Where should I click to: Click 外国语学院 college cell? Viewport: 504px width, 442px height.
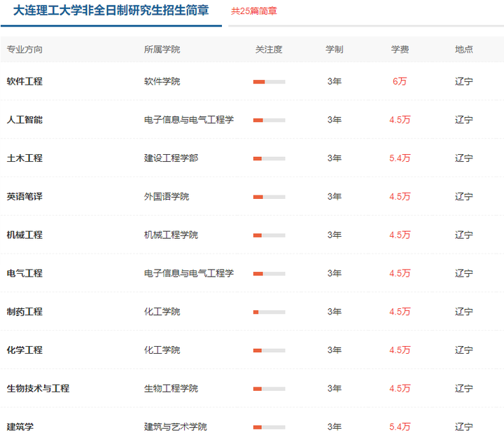point(167,197)
